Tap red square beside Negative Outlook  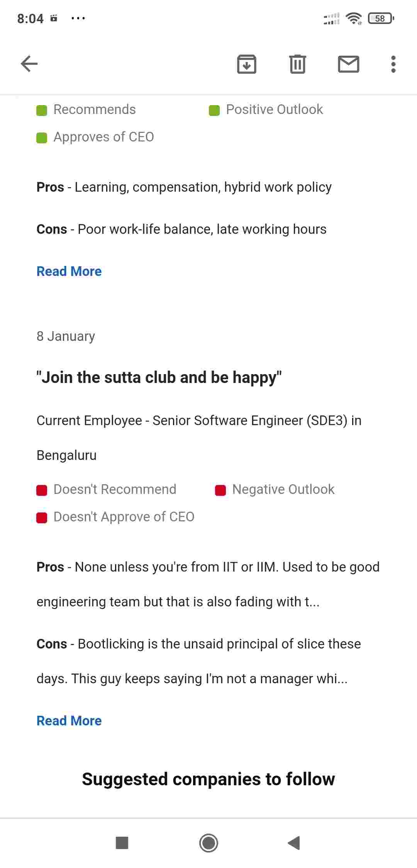[220, 490]
